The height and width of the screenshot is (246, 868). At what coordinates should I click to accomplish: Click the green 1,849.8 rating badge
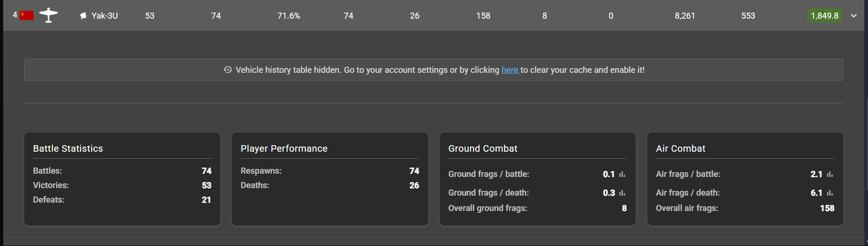(x=824, y=16)
